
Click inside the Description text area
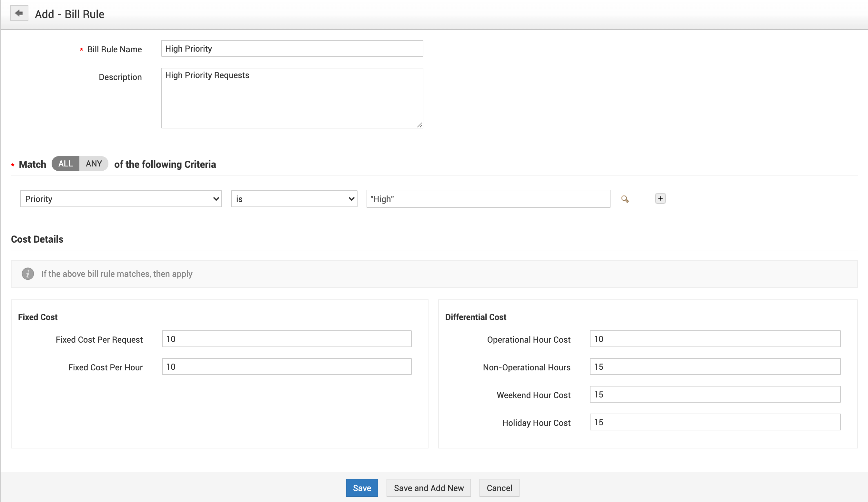292,98
